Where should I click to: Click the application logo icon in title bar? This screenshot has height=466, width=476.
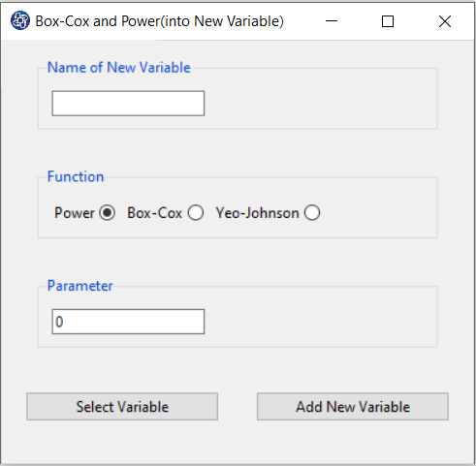[x=20, y=20]
